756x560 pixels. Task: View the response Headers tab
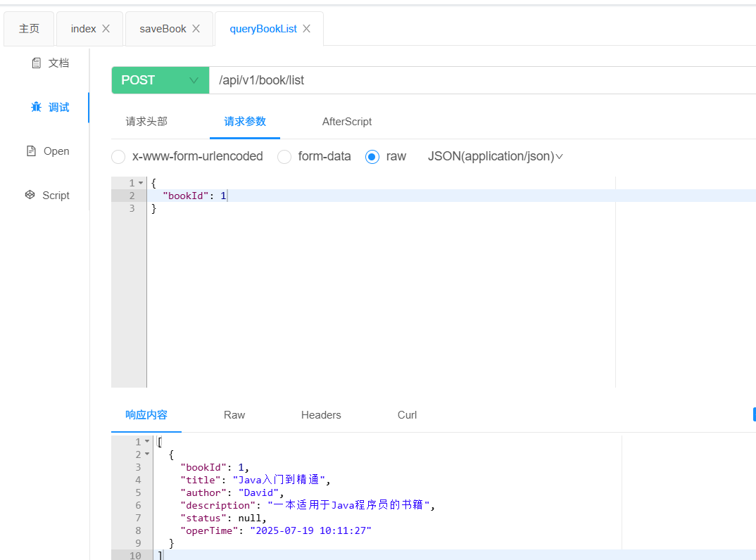tap(320, 414)
